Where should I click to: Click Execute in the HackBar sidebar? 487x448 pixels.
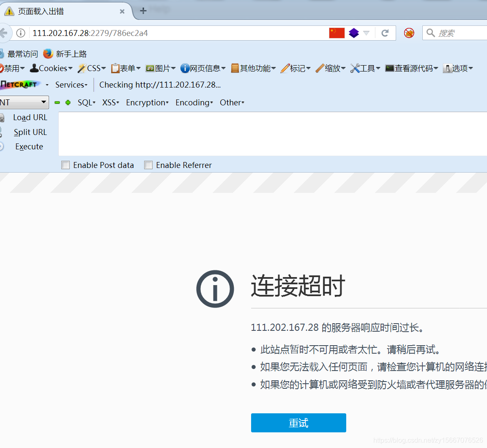[29, 146]
